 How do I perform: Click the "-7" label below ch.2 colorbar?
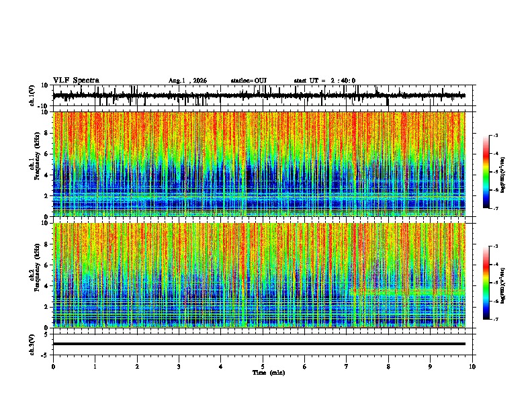tap(495, 319)
